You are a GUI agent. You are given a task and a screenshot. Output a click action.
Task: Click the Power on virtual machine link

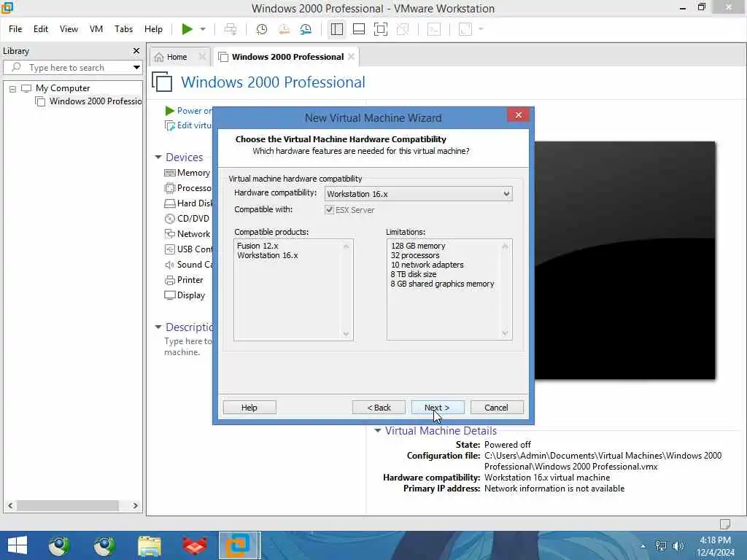pos(189,111)
